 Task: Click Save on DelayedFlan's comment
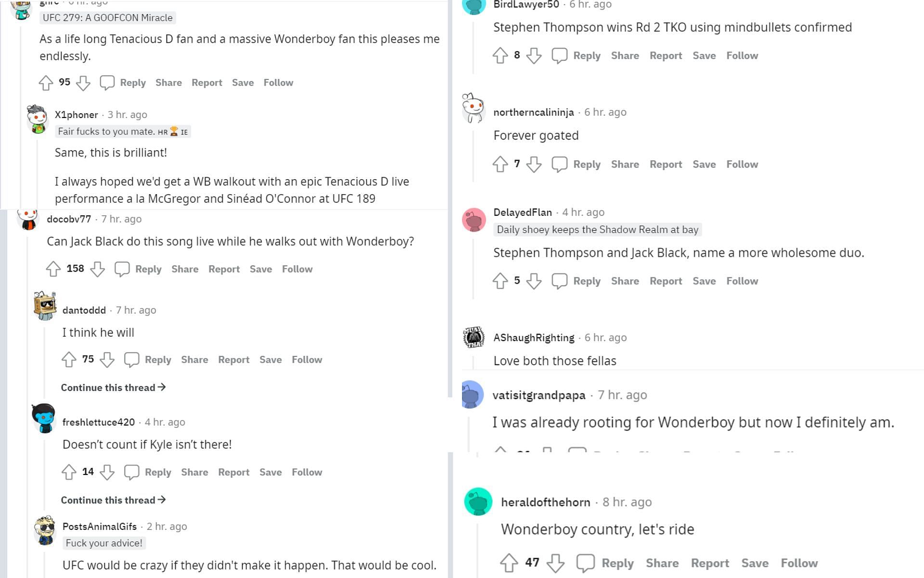[x=703, y=281]
